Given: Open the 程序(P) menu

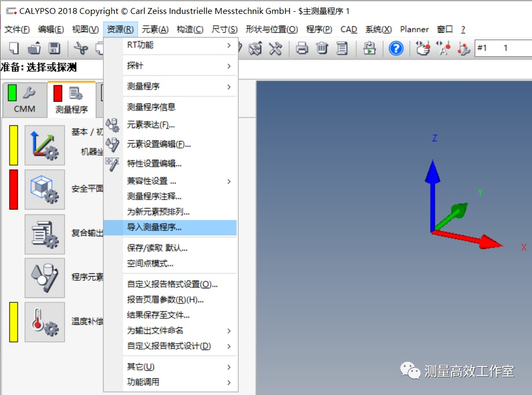Looking at the screenshot, I should point(319,29).
